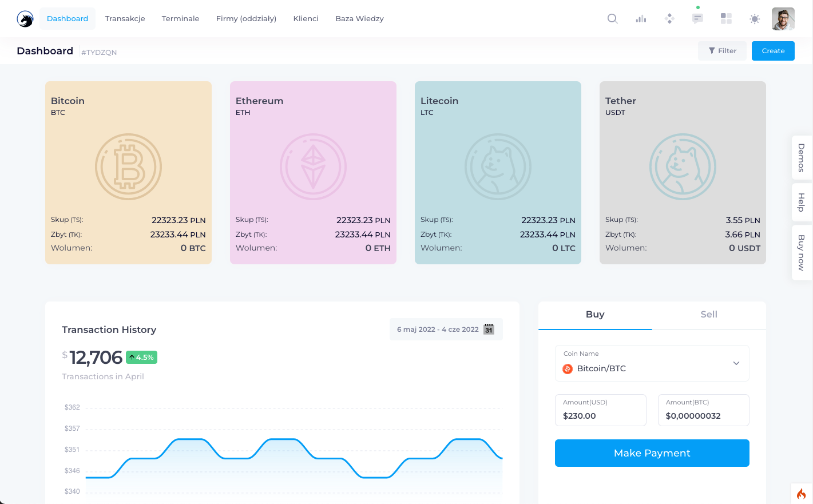
Task: Open the bar chart activities icon
Action: pos(641,19)
